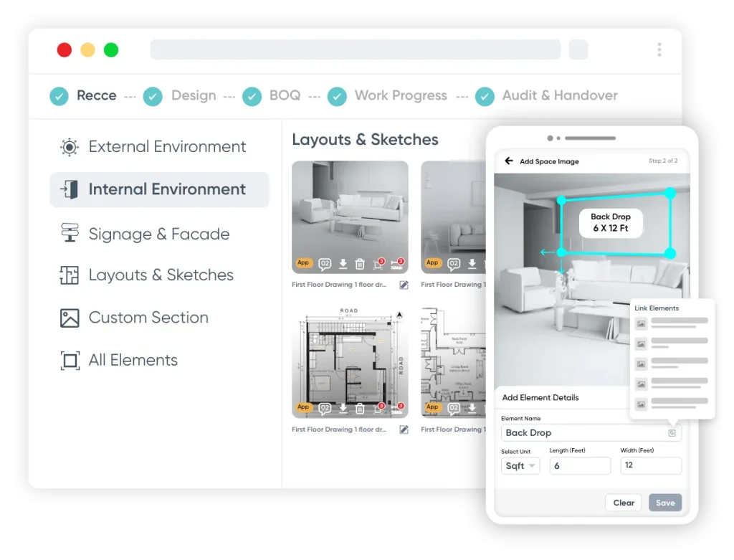Open the Select Unit Sqft dropdown
The image size is (734, 560).
(520, 466)
